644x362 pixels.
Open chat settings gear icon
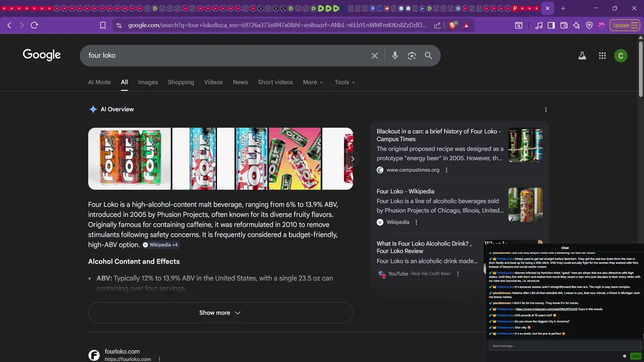click(624, 356)
